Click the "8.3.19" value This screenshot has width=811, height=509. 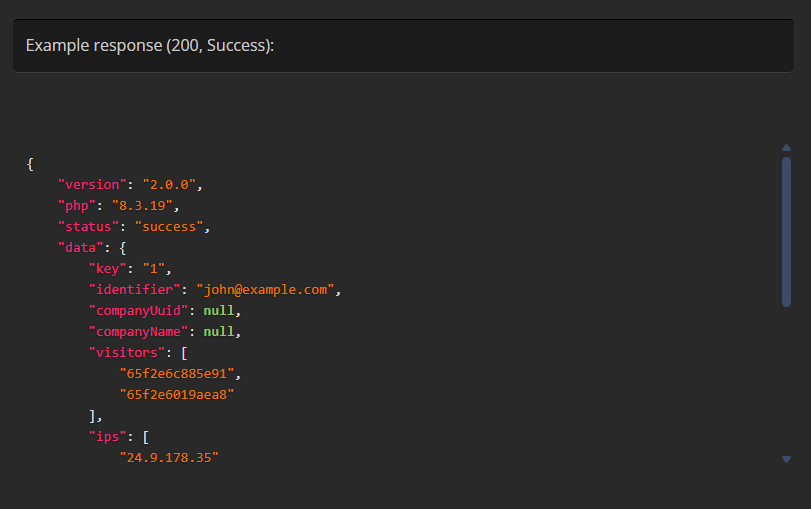tap(144, 206)
